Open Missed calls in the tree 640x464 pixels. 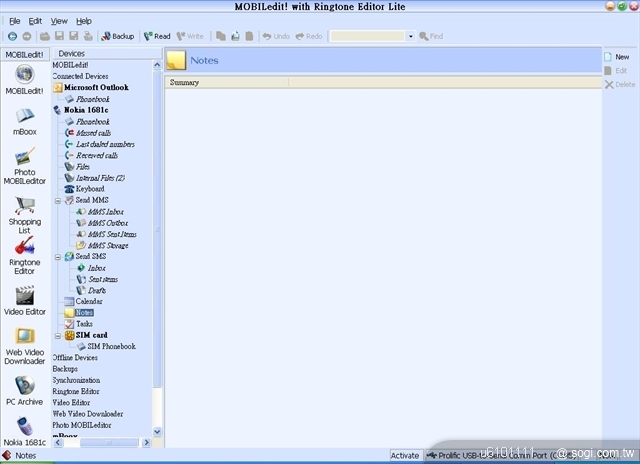click(x=93, y=133)
